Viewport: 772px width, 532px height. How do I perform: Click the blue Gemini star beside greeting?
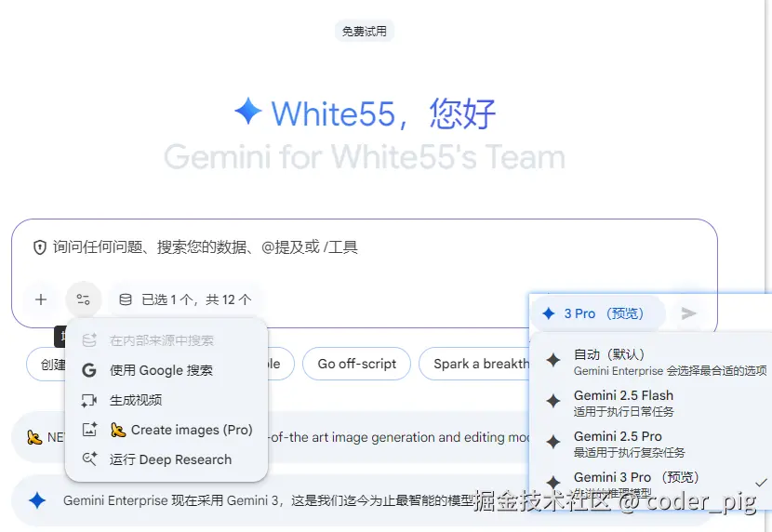248,111
